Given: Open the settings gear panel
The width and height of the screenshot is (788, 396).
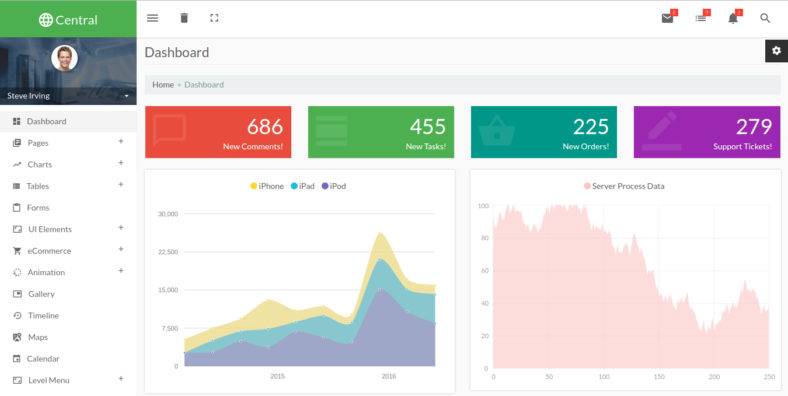Looking at the screenshot, I should (776, 51).
